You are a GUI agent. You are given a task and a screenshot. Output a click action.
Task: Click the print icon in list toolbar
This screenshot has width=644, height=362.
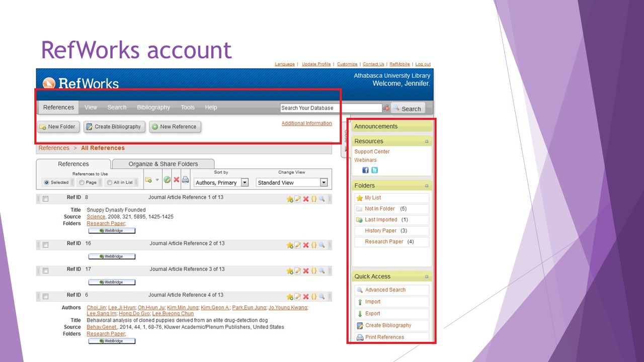tap(185, 179)
